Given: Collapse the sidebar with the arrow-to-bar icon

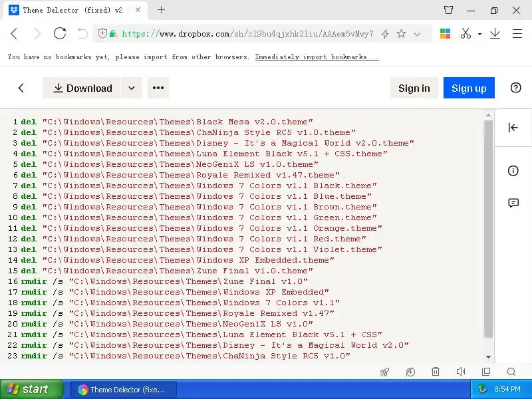Looking at the screenshot, I should click(x=513, y=128).
